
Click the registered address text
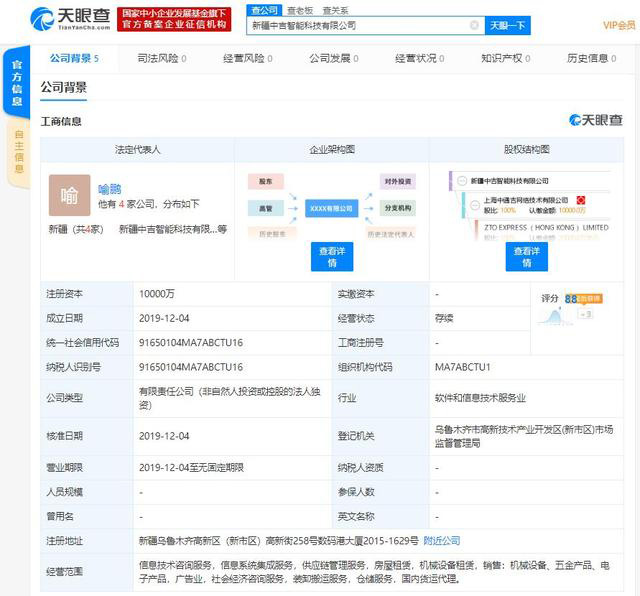point(279,541)
